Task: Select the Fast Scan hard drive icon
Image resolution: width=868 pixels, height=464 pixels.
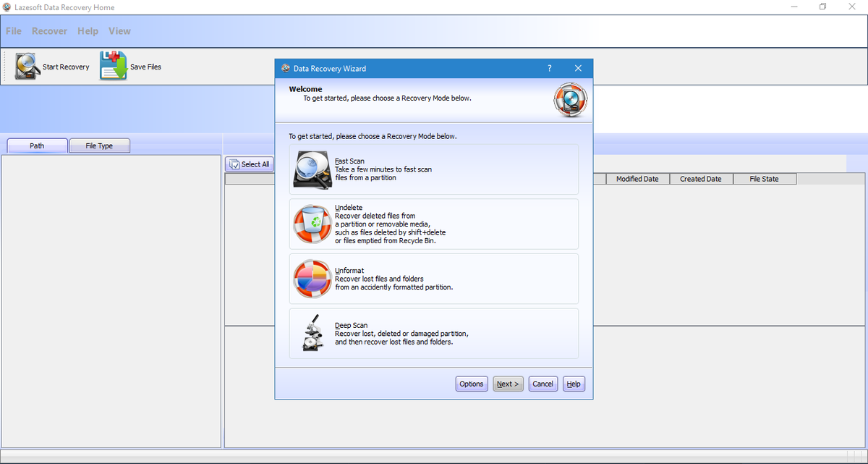Action: [312, 169]
